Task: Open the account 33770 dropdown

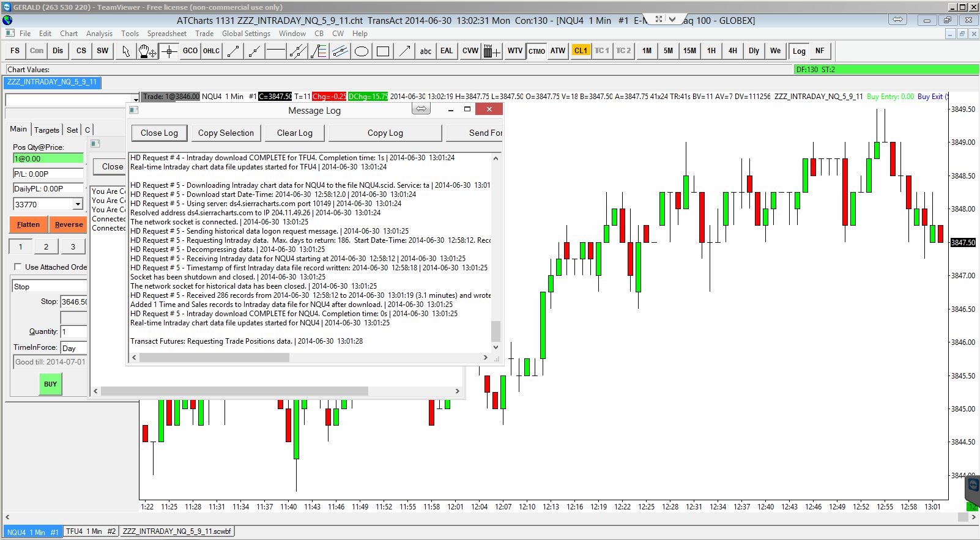Action: click(x=78, y=204)
